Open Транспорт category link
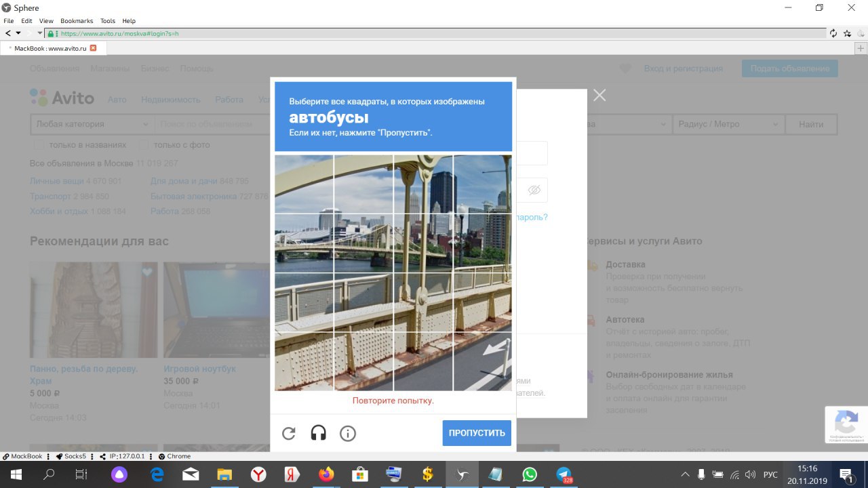This screenshot has width=868, height=488. click(50, 197)
